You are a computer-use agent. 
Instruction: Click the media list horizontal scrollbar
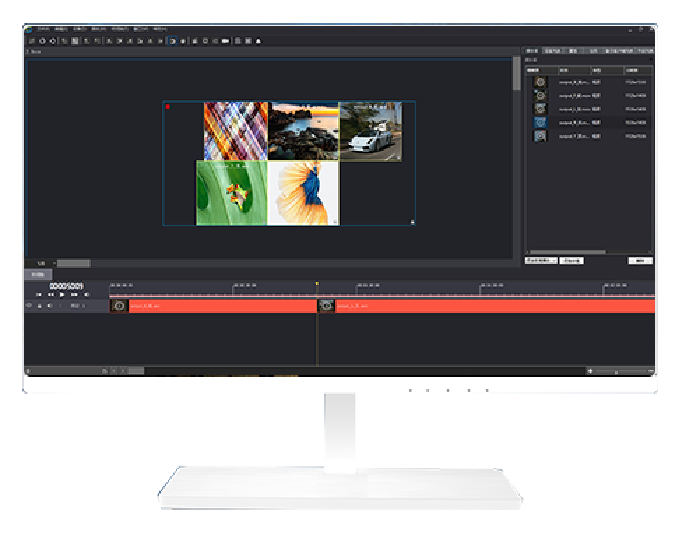[x=568, y=252]
